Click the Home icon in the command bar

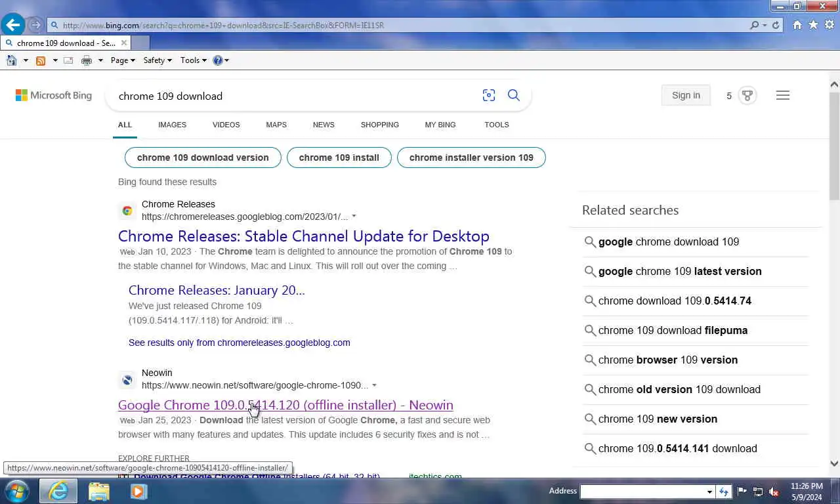(x=11, y=60)
